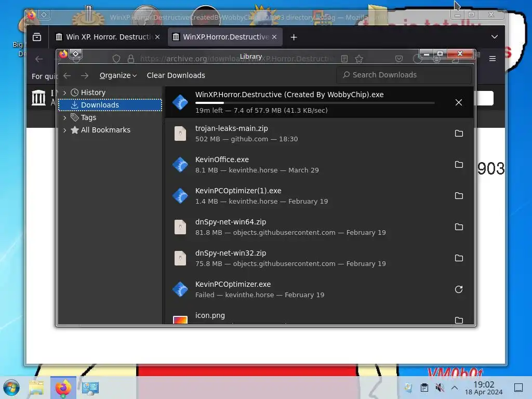Close the first Win XP. Horror tab

[x=157, y=37]
